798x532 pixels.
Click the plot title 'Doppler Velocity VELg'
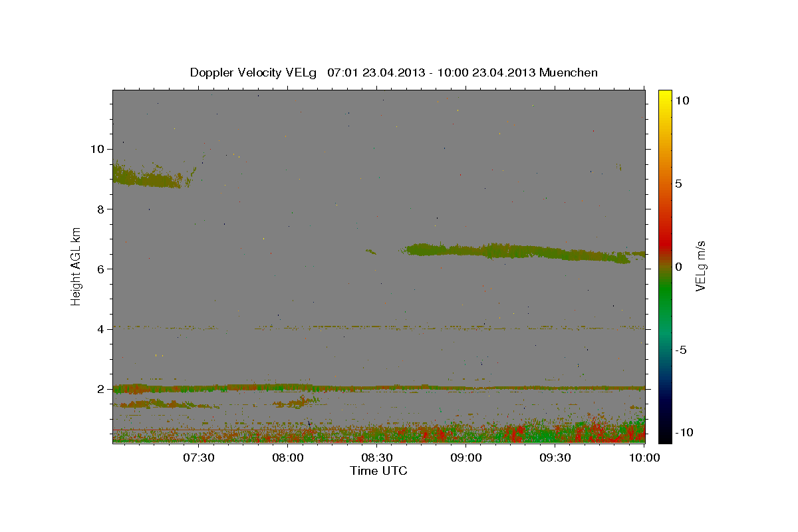(254, 72)
